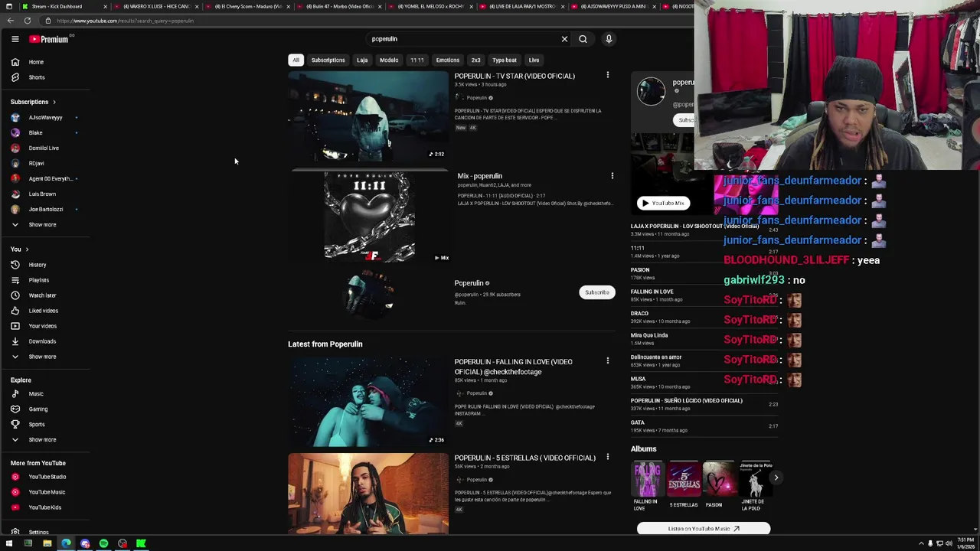Open the 11:11 mix thumbnail
Screen dimensions: 980x551
(x=370, y=217)
